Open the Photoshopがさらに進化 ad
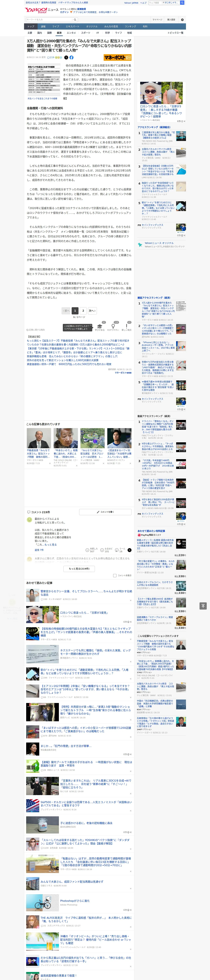This screenshot has height=980, width=210. click(75, 901)
